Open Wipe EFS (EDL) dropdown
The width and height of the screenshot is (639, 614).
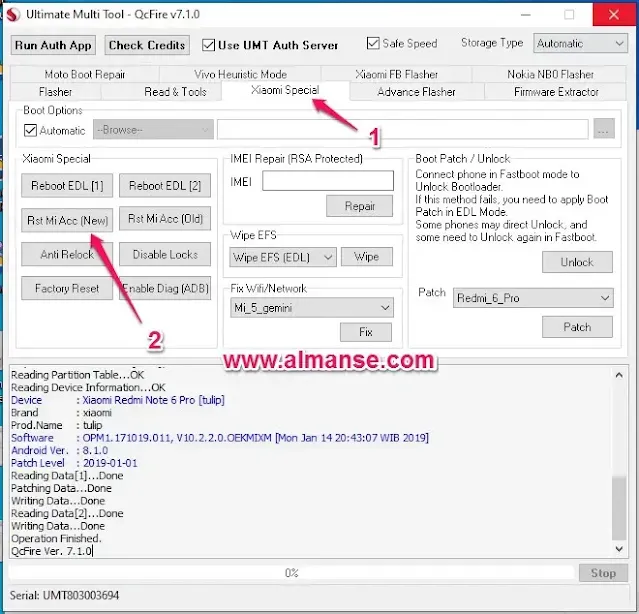coord(283,257)
